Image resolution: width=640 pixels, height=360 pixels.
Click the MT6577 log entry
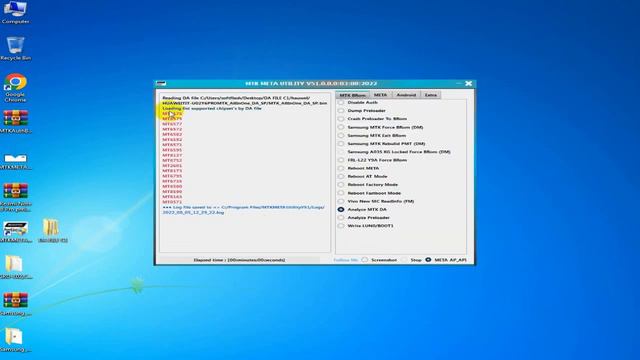coord(172,124)
